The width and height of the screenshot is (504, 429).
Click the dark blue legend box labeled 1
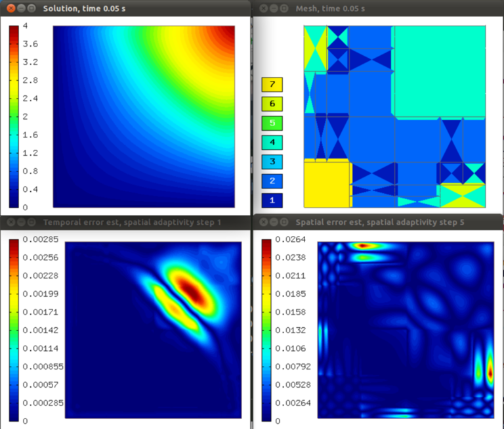tap(272, 199)
